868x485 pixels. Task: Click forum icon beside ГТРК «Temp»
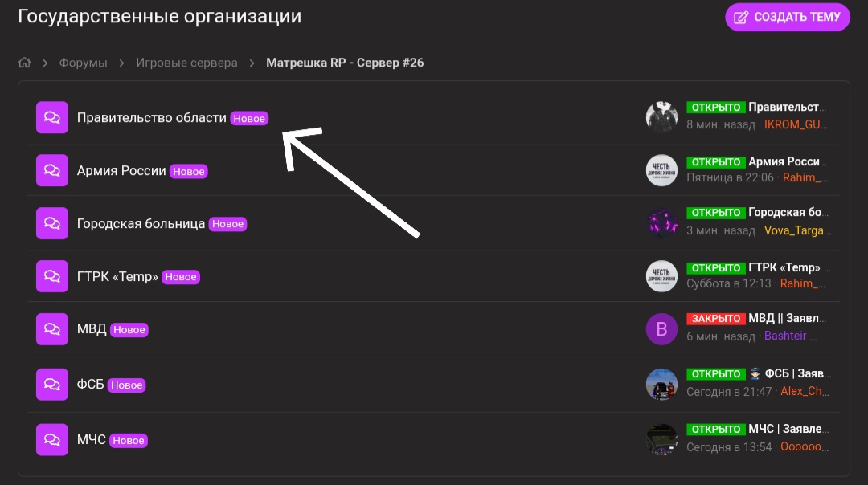(x=52, y=276)
